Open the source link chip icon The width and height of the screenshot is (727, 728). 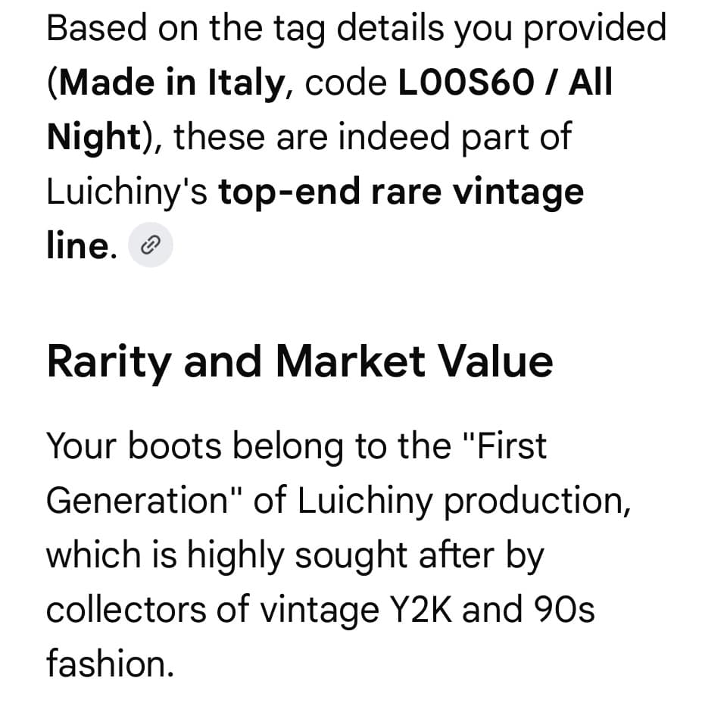pos(151,245)
